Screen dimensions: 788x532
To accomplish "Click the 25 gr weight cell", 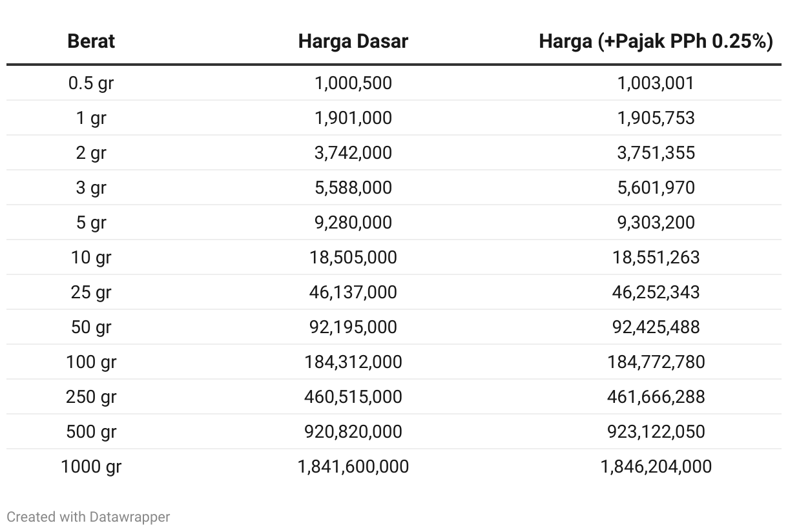I will pos(91,292).
